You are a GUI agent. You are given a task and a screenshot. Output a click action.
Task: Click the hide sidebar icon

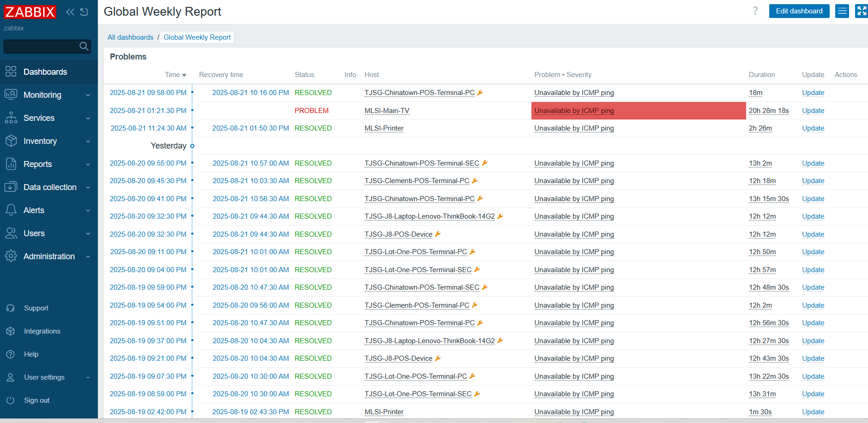84,12
